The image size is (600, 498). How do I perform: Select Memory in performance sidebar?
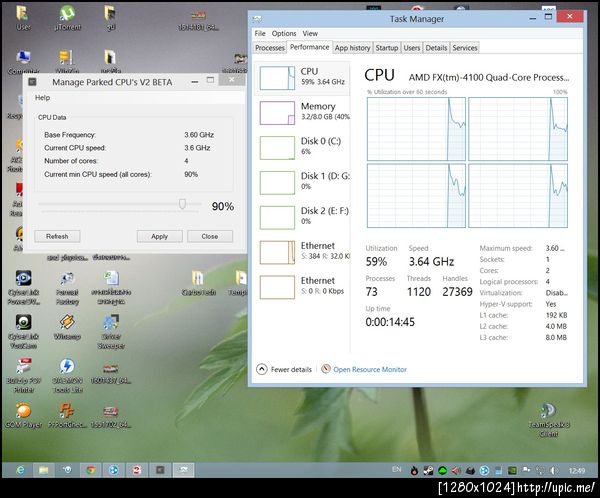pyautogui.click(x=302, y=113)
